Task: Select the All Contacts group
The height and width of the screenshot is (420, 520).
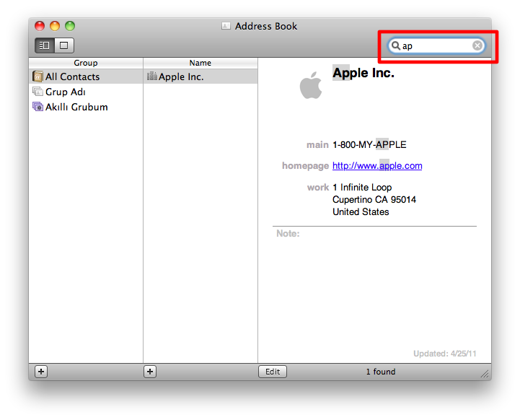Action: pyautogui.click(x=72, y=76)
